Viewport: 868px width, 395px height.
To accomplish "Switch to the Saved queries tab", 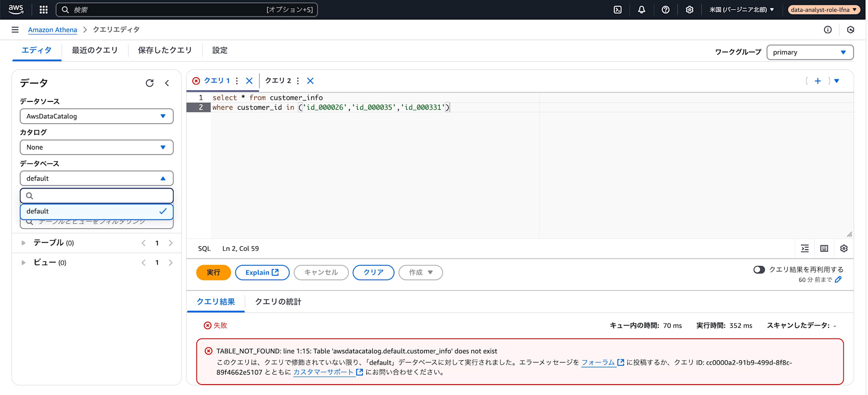I will coord(165,50).
